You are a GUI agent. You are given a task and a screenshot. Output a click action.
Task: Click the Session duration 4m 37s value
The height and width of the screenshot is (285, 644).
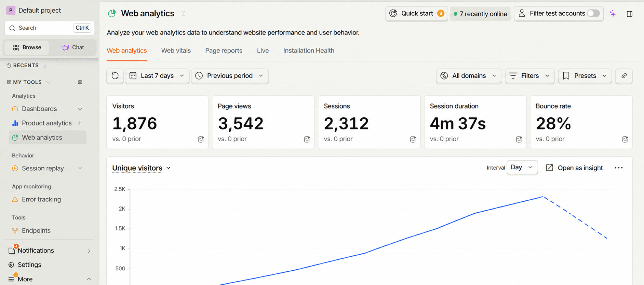pos(458,124)
